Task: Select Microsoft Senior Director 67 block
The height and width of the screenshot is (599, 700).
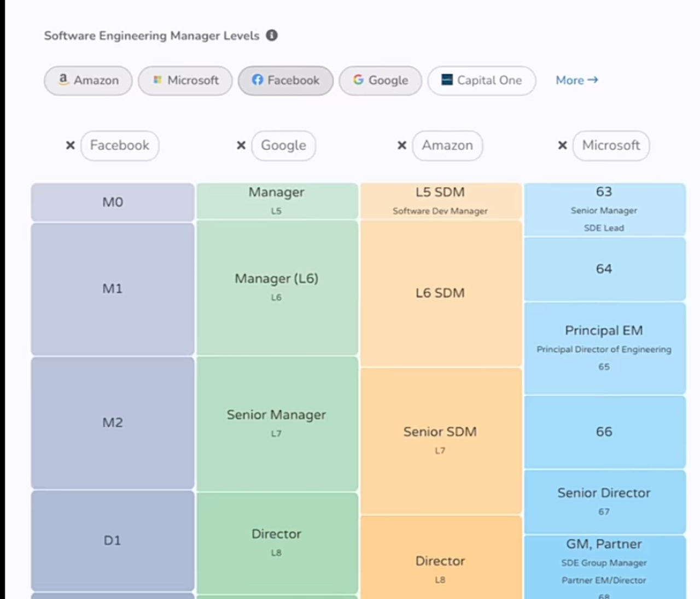Action: pyautogui.click(x=605, y=502)
